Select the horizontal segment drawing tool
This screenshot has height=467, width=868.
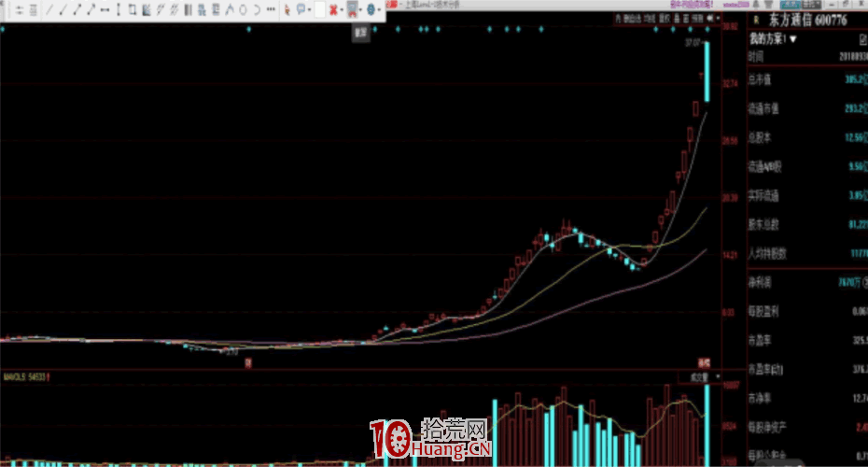[105, 10]
